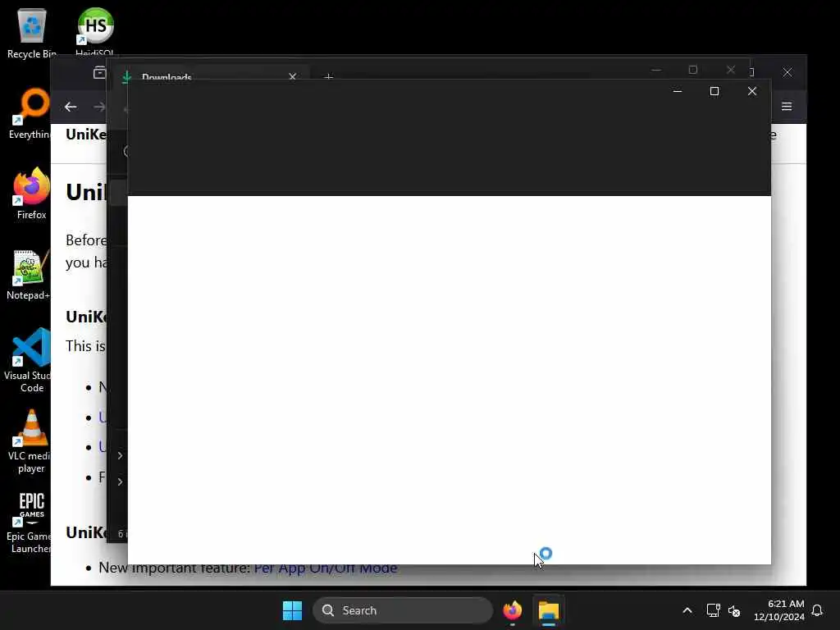Open the muted volume tray icon

[x=734, y=610]
